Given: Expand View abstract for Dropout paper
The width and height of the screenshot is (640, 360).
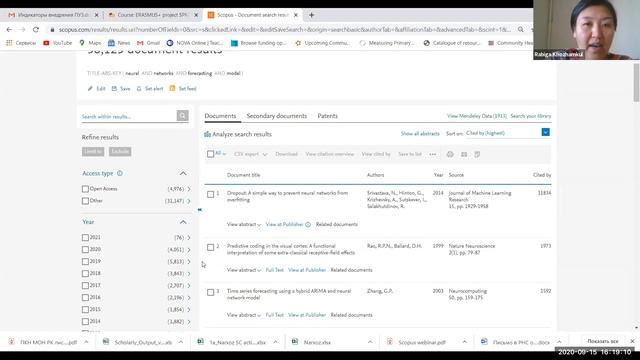Looking at the screenshot, I should point(244,224).
